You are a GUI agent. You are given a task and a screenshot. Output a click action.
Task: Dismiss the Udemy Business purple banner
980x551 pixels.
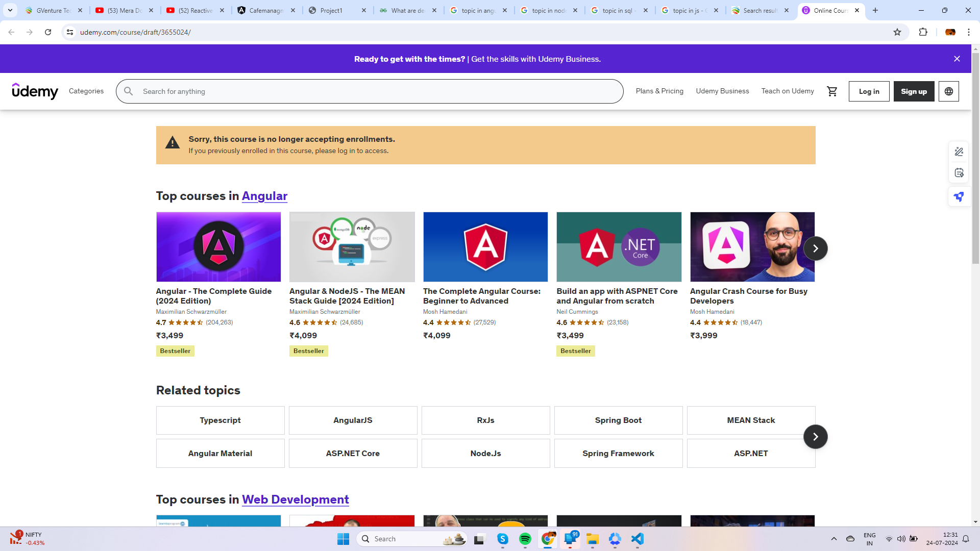pos(957,59)
